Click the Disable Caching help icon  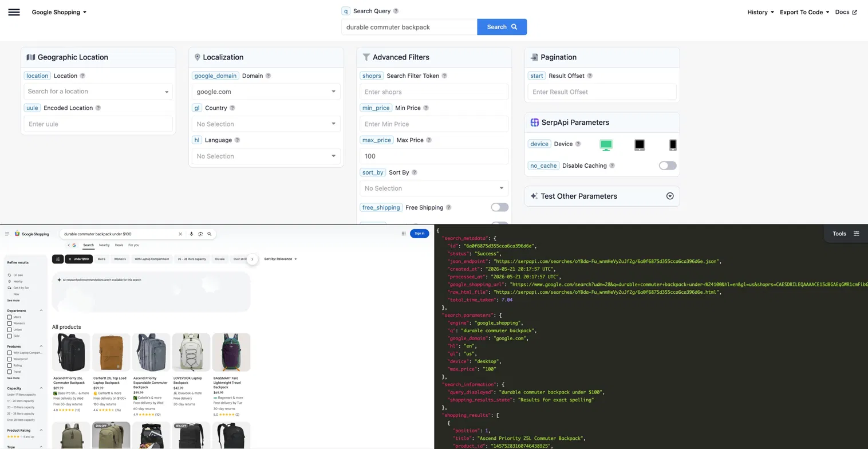[x=612, y=166]
